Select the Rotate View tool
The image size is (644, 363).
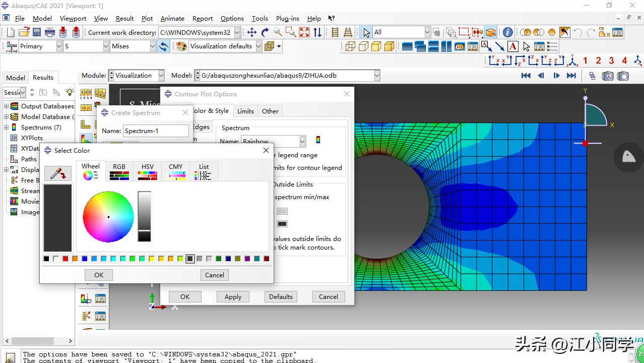click(x=265, y=32)
